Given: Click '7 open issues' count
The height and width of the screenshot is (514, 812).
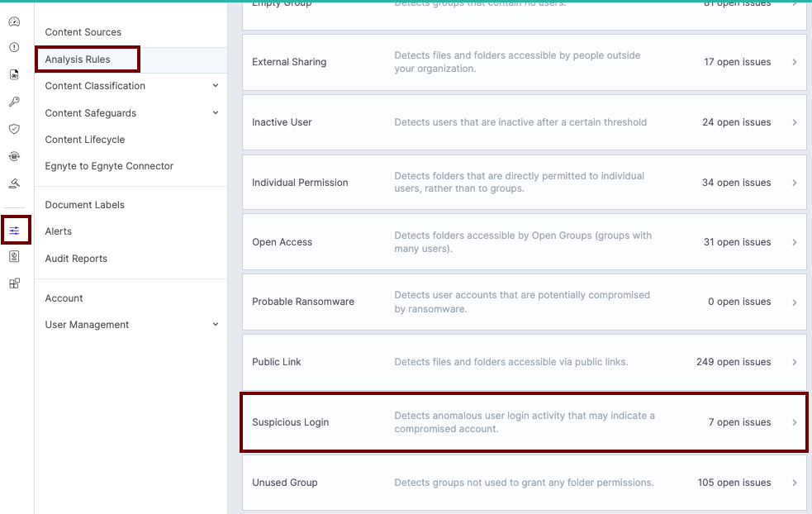Looking at the screenshot, I should click(739, 422).
